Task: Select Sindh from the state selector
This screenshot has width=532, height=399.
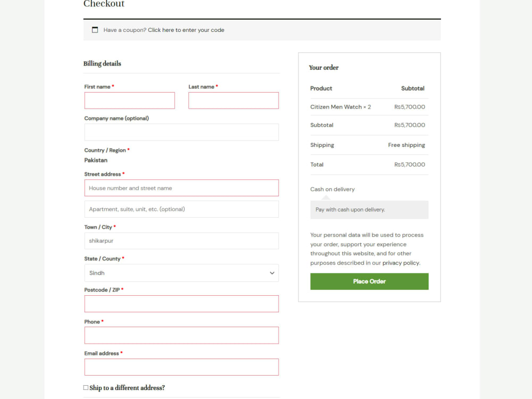Action: point(181,273)
